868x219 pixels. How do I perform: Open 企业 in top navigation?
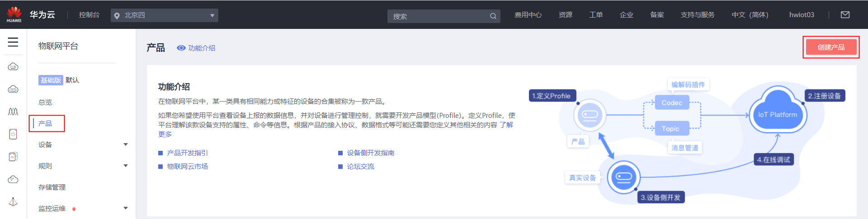coord(627,15)
